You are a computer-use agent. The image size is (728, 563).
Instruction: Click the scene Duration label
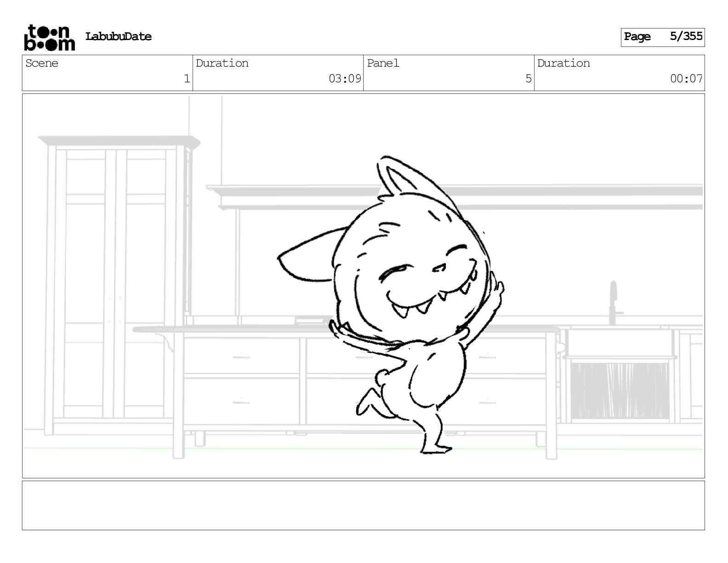(222, 63)
